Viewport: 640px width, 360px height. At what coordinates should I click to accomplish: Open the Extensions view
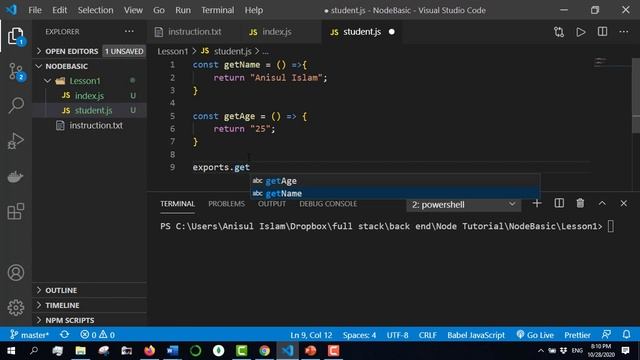(16, 211)
